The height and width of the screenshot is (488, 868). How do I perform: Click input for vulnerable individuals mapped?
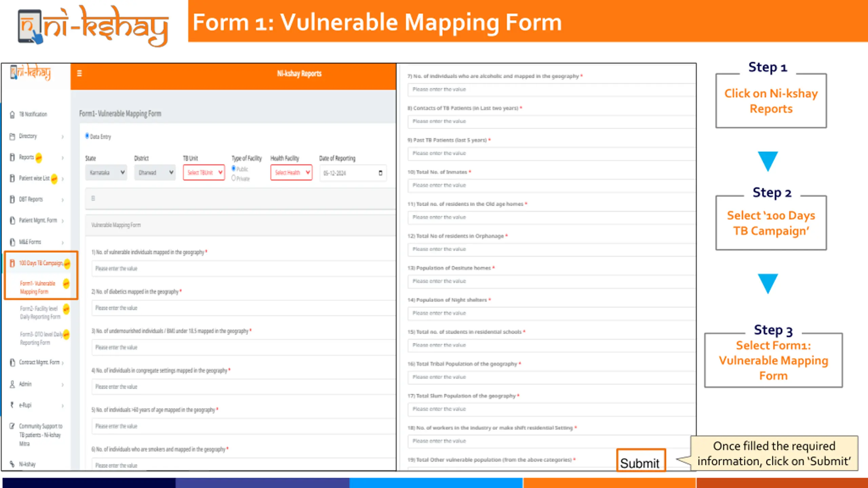click(x=243, y=268)
